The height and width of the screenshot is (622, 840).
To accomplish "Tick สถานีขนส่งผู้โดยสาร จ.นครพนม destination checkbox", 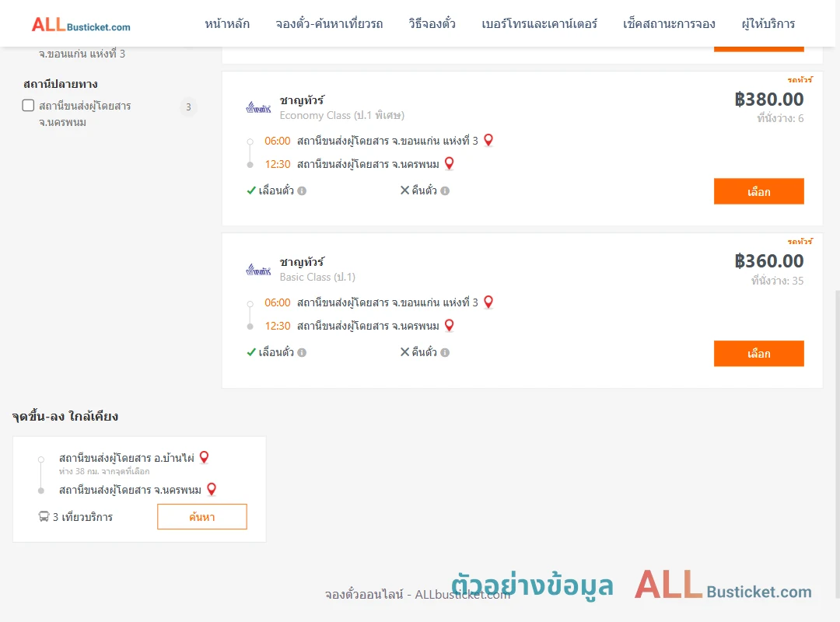I will coord(29,106).
